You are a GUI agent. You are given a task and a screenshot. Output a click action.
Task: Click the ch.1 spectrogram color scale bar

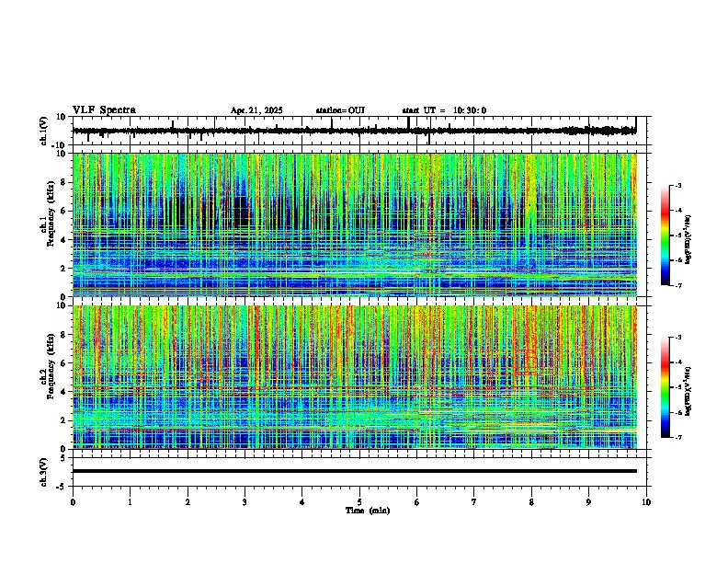click(665, 236)
